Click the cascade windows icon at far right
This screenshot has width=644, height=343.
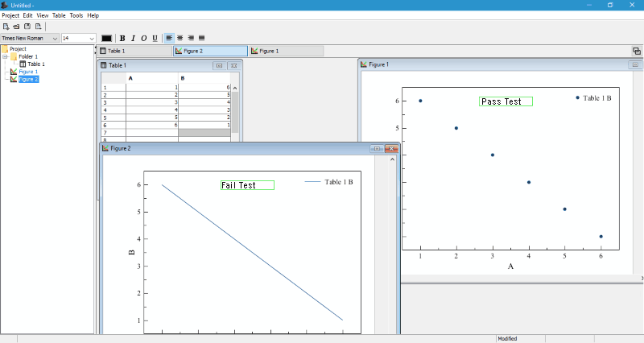click(x=637, y=51)
